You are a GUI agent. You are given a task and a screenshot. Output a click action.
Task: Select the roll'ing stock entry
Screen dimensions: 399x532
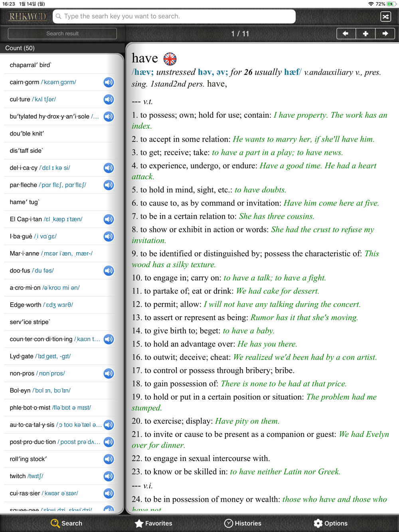pyautogui.click(x=62, y=459)
